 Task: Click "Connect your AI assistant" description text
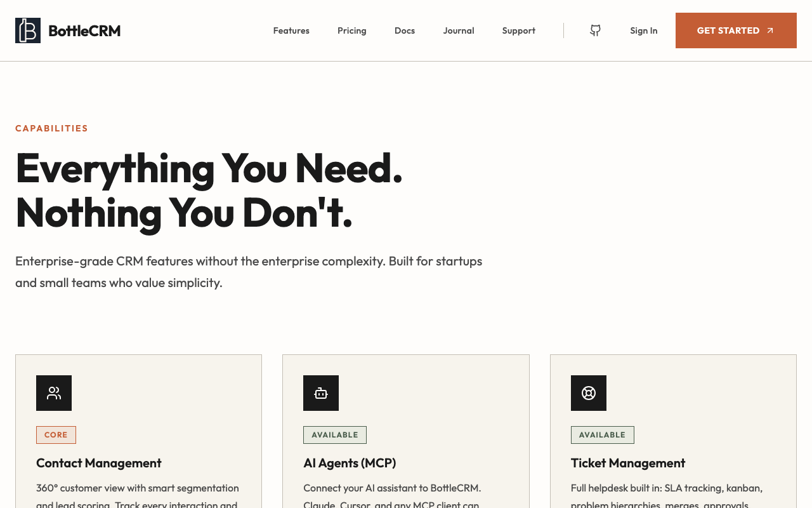point(392,496)
